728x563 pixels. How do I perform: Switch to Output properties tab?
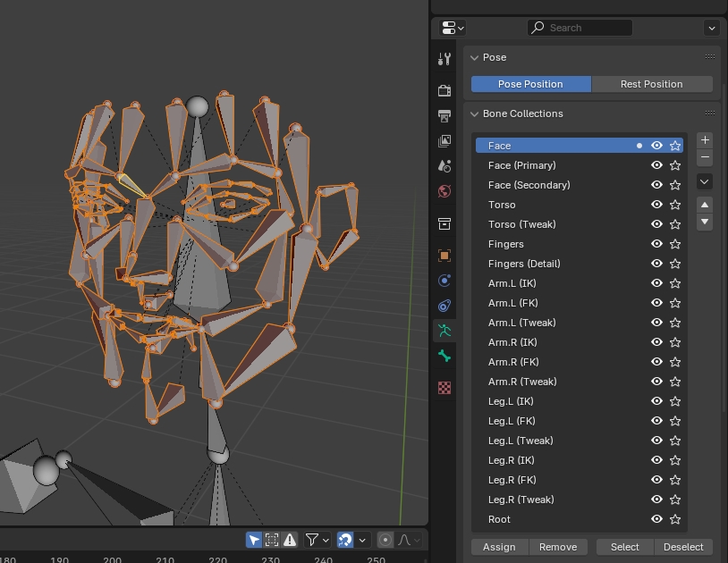click(x=444, y=116)
